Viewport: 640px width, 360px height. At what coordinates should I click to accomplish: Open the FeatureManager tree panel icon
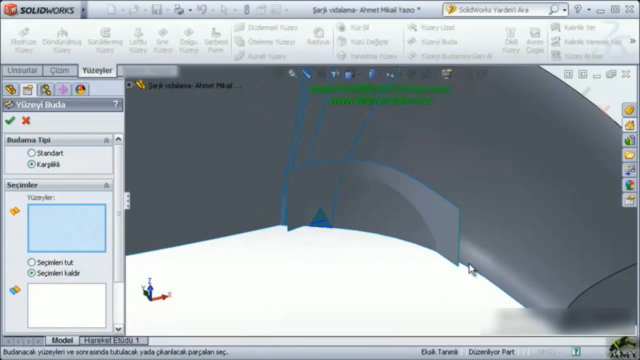click(x=11, y=89)
